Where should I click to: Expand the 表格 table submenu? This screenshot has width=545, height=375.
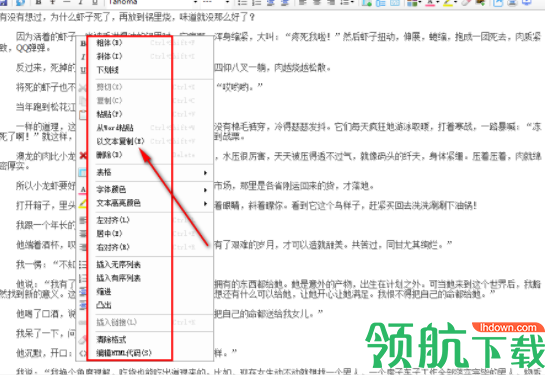(144, 172)
